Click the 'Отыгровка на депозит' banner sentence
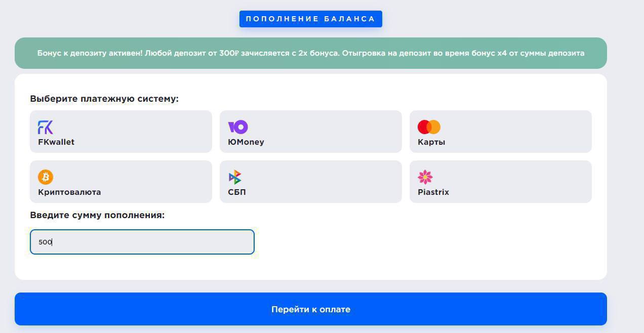 tap(463, 53)
